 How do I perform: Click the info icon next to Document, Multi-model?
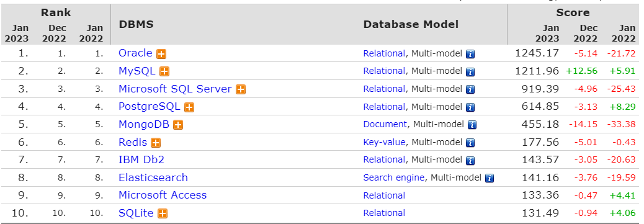[x=472, y=125]
